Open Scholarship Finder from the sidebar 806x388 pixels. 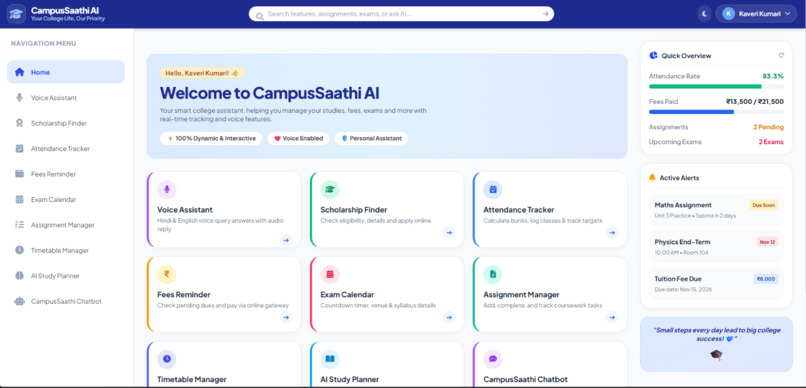[66, 123]
